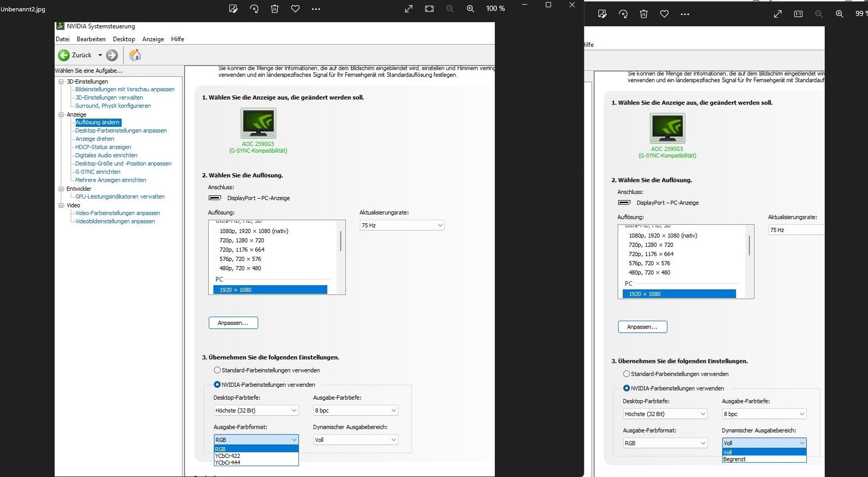The height and width of the screenshot is (477, 868).
Task: Click the open RGB Ausgabe-Farbformat combo box in left window
Action: [256, 440]
